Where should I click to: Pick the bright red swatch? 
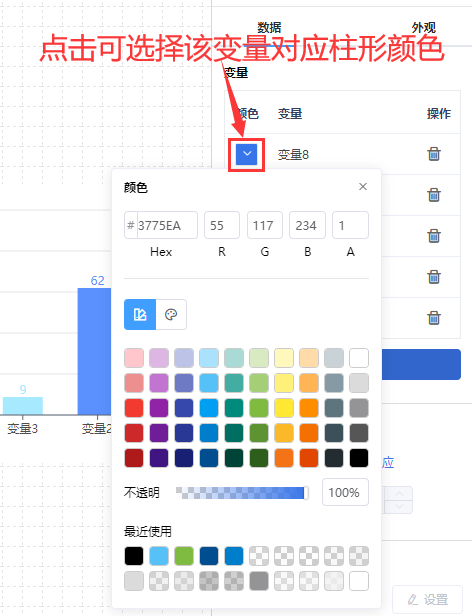[134, 408]
